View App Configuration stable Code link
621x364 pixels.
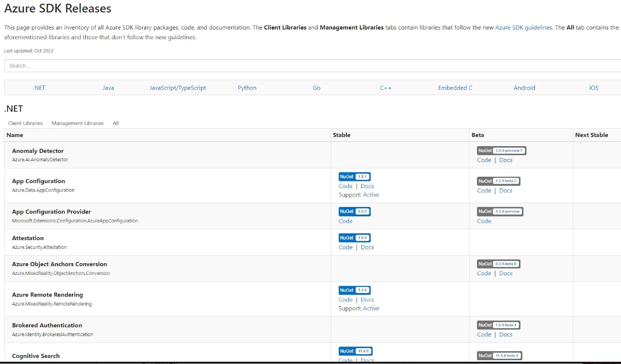tap(345, 186)
